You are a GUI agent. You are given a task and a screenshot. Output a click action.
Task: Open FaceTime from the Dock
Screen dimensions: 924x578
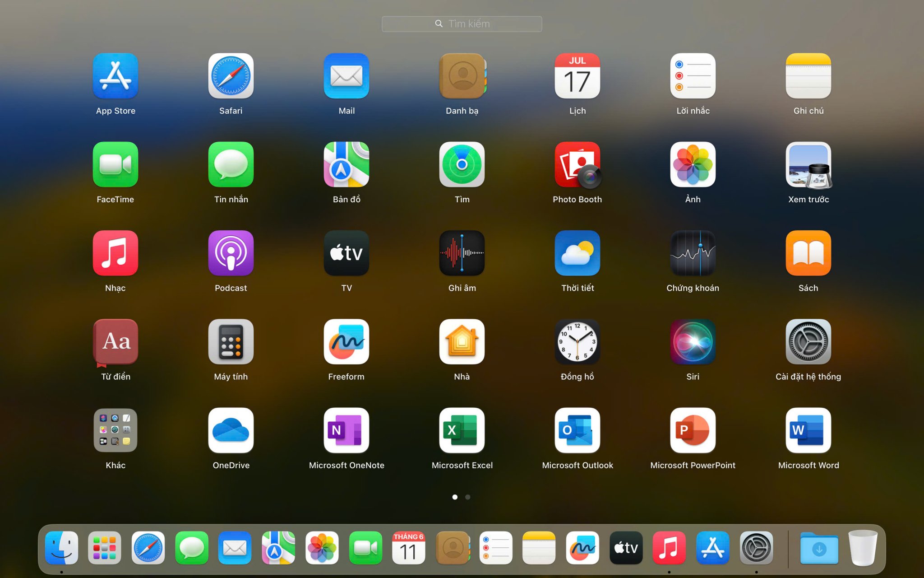point(365,548)
